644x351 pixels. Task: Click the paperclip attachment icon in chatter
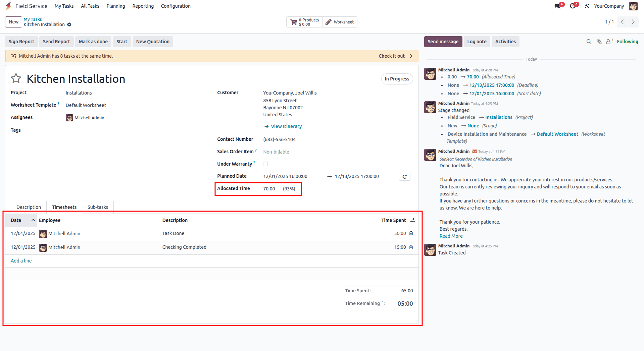599,42
